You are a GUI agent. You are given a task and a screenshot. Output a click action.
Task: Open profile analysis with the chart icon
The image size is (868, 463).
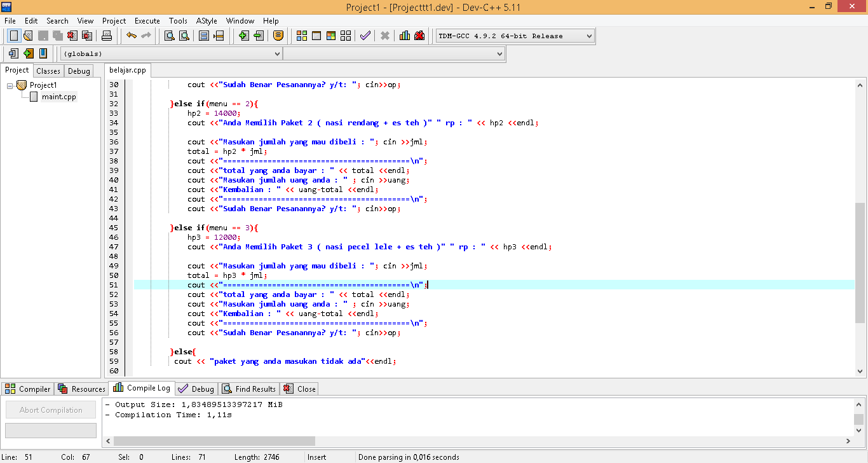coord(404,36)
